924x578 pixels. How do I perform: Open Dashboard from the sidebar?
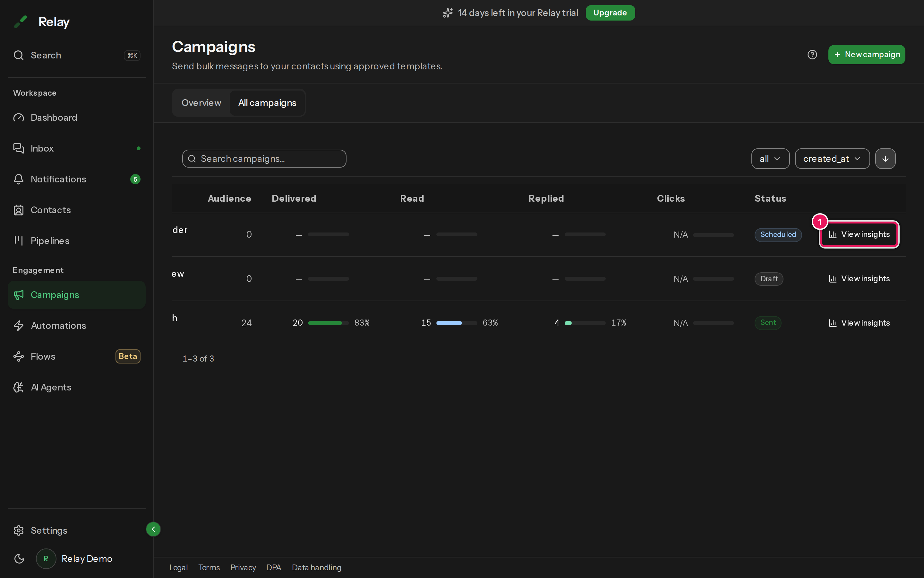[76, 117]
